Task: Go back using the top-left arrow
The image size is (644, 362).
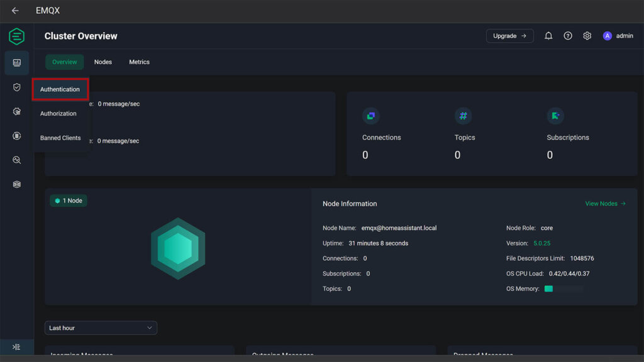Action: [15, 11]
